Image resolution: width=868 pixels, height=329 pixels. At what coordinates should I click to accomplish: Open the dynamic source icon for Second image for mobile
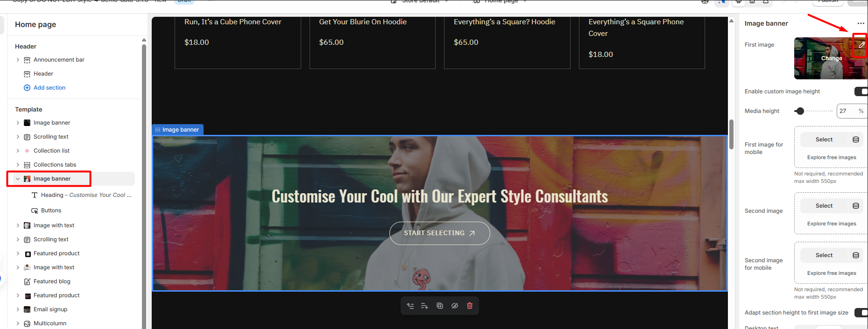coord(856,255)
